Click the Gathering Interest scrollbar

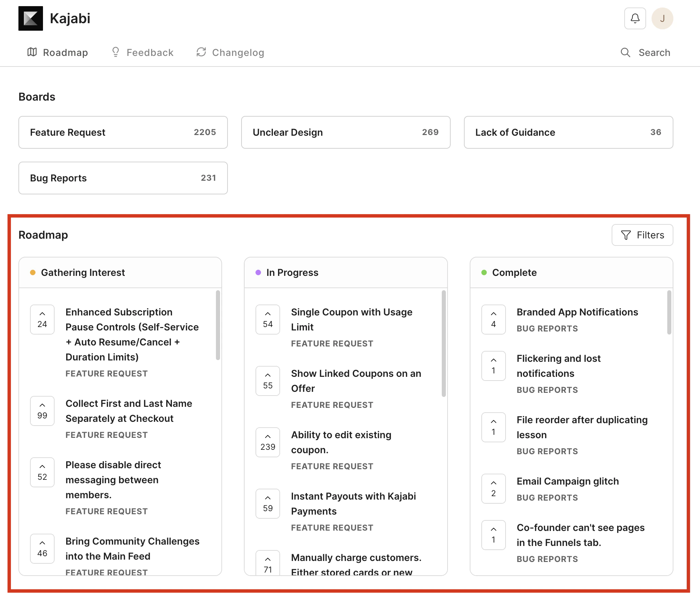coord(218,325)
